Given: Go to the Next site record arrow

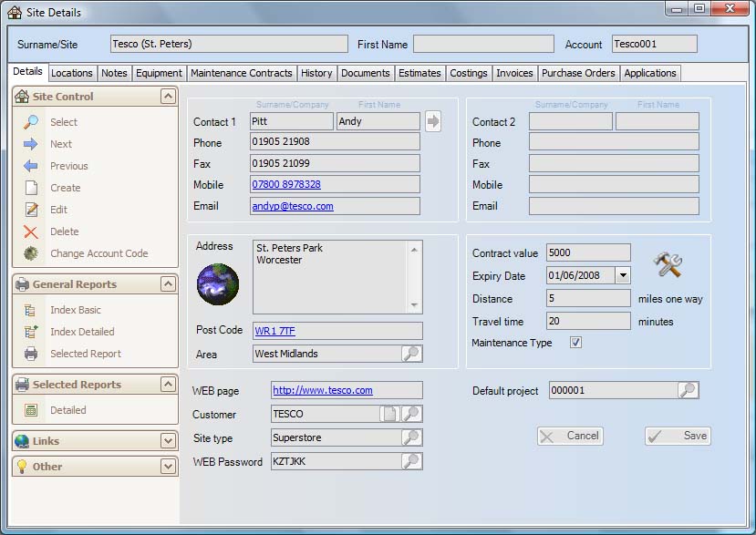Looking at the screenshot, I should (31, 144).
